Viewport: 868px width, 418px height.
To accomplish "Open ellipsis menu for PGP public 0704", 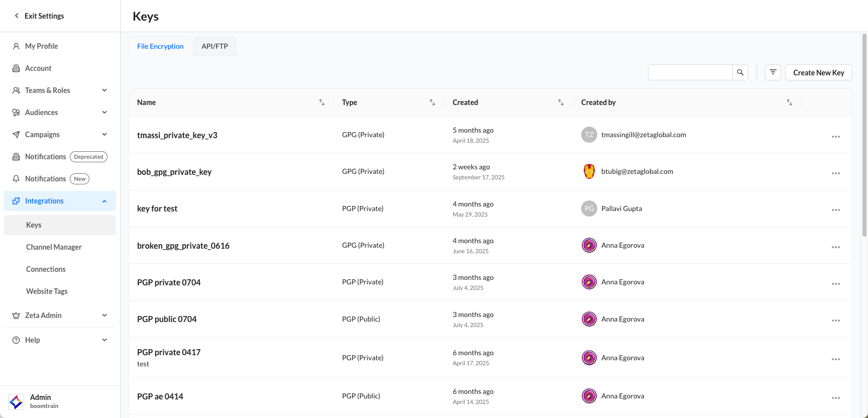I will click(x=835, y=321).
